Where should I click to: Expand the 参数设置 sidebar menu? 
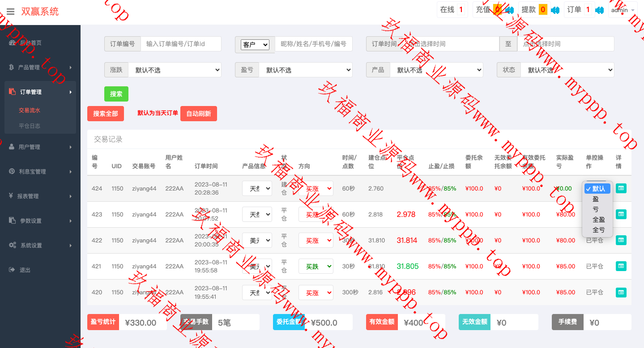40,221
